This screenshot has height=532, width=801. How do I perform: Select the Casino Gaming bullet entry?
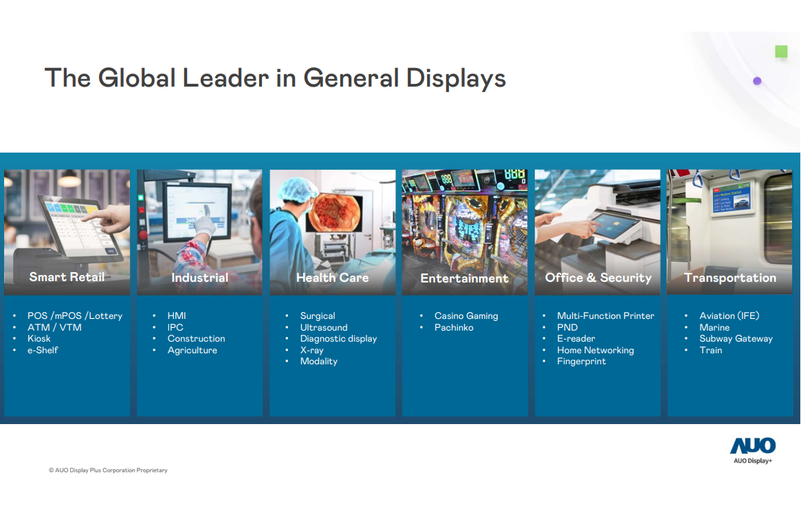tap(466, 315)
